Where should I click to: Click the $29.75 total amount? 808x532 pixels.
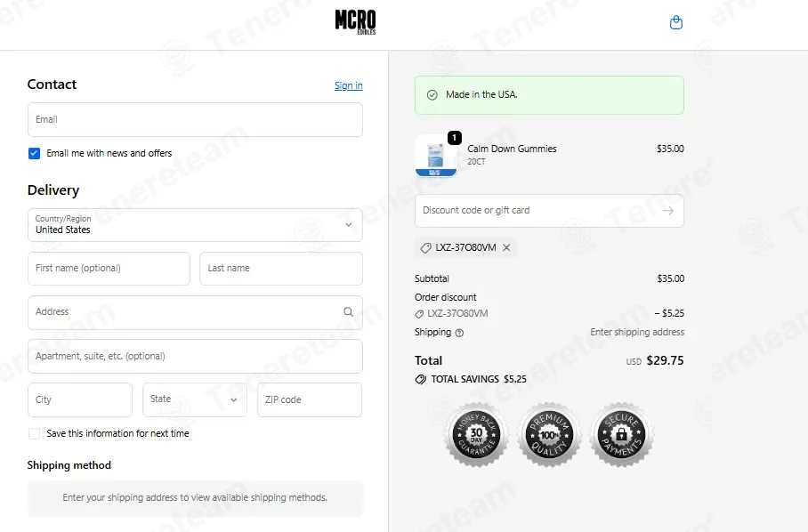click(665, 360)
